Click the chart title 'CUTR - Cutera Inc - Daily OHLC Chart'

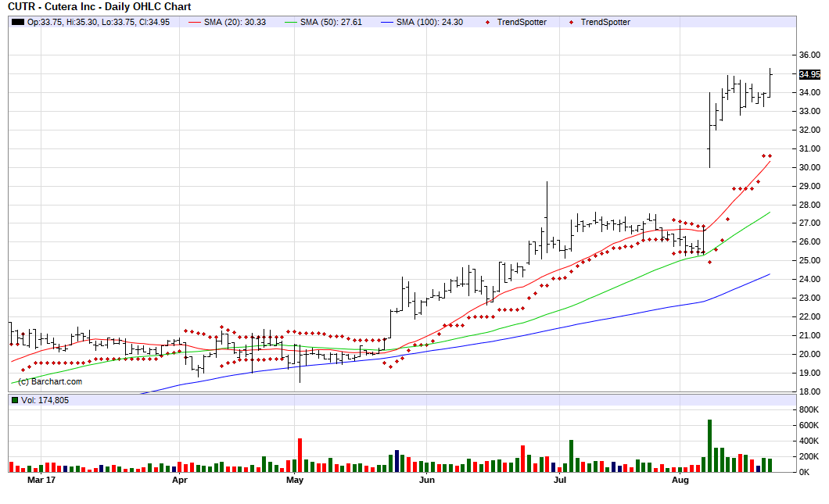(99, 7)
